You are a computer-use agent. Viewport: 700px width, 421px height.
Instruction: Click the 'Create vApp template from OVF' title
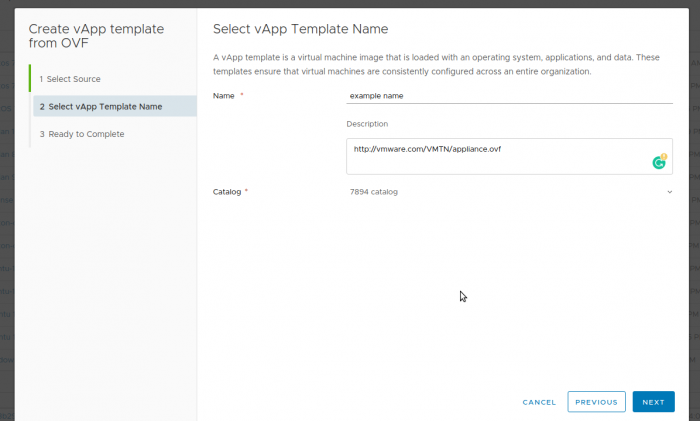(x=96, y=36)
